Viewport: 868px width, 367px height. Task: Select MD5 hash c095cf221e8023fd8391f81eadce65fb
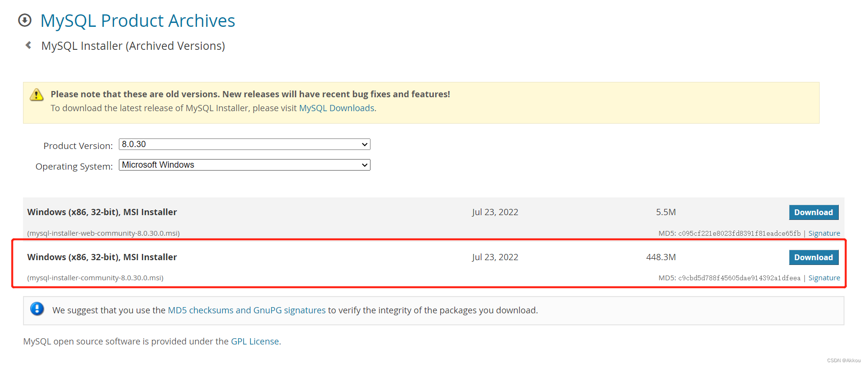739,233
